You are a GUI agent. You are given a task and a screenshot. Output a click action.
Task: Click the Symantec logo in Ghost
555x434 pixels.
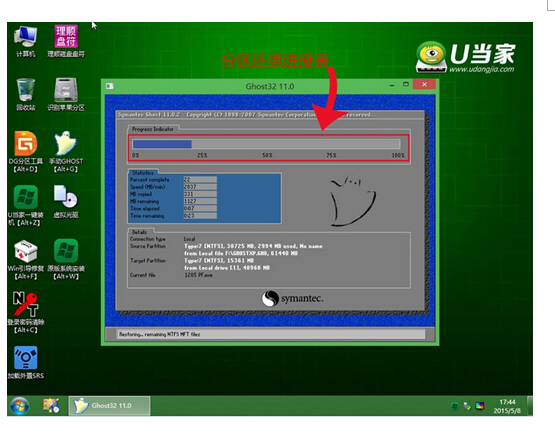click(x=292, y=298)
